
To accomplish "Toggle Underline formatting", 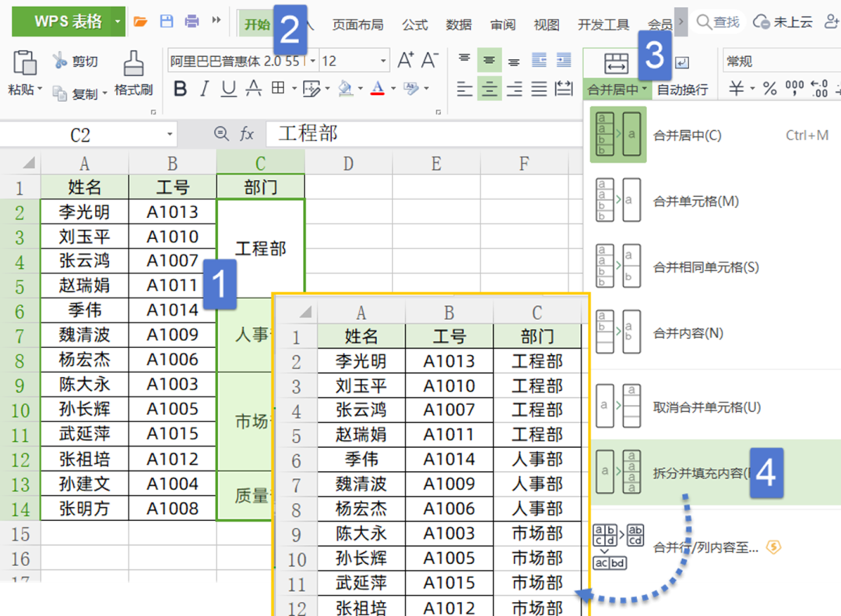I will [228, 89].
